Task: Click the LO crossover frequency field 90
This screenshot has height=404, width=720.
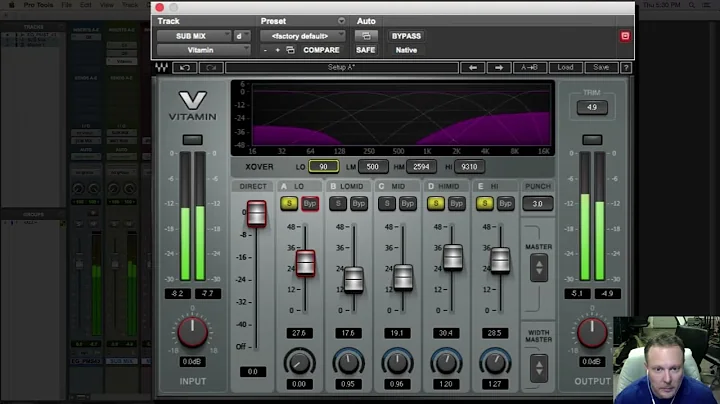Action: (324, 167)
